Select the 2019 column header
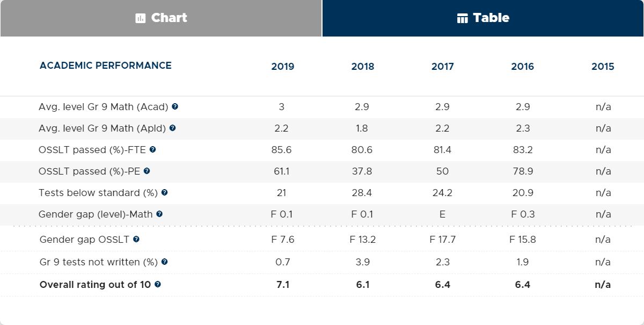 (282, 67)
